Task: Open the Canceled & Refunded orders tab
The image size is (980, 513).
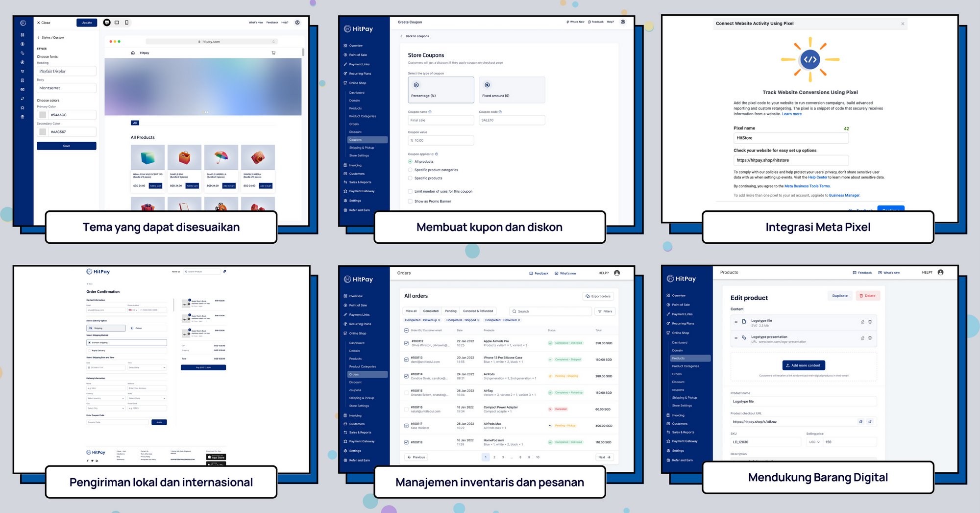Action: click(x=478, y=311)
